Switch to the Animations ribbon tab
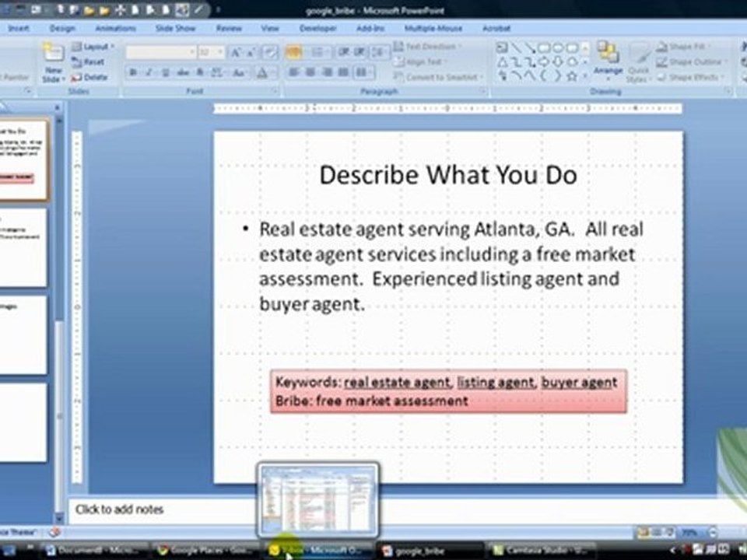The width and height of the screenshot is (747, 560). point(115,28)
